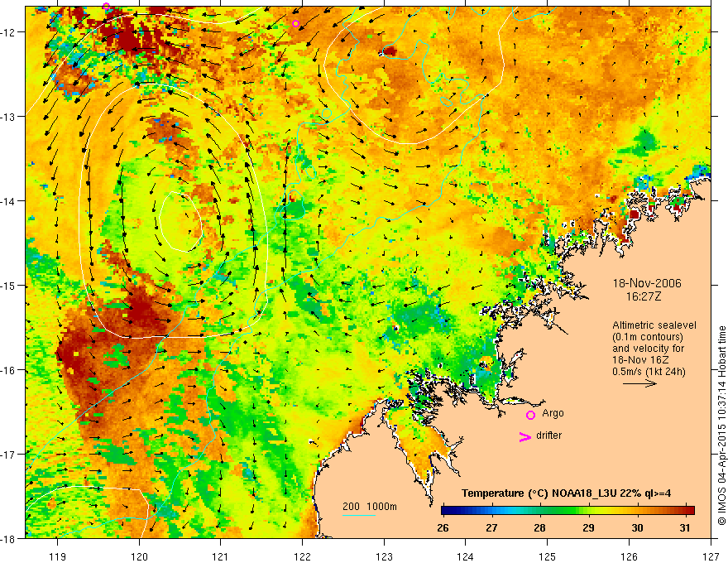
Task: Click the IMOS copyright timestamp text
Action: (721, 425)
